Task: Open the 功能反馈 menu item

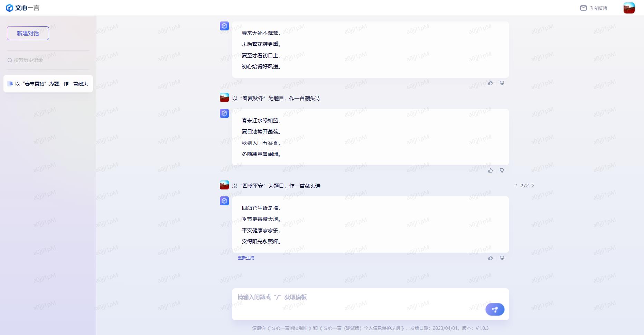Action: (598, 8)
